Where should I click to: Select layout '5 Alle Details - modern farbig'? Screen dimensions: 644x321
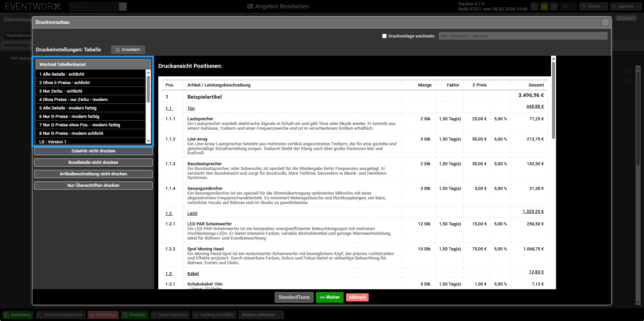click(x=68, y=108)
